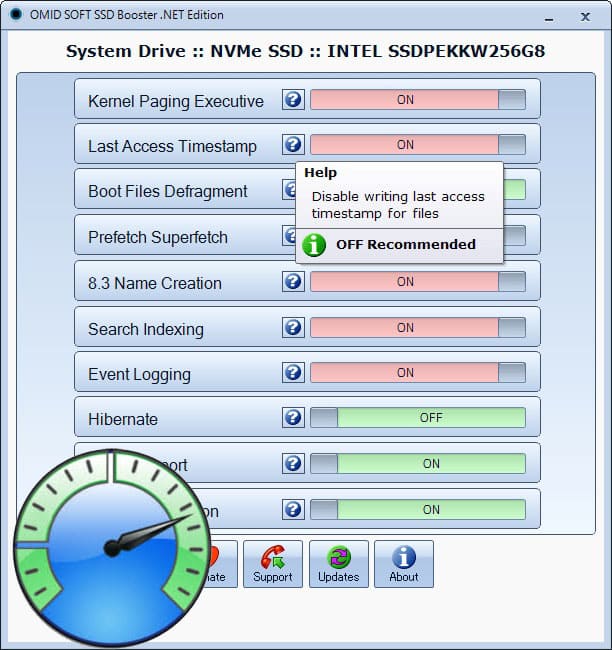612x650 pixels.
Task: Minimize the SSD Booster window
Action: pyautogui.click(x=549, y=17)
